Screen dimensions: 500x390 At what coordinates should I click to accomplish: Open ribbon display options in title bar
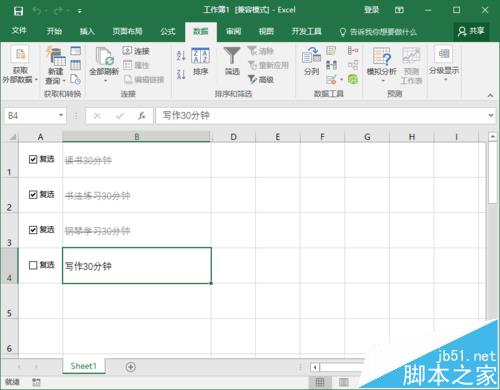pos(399,10)
